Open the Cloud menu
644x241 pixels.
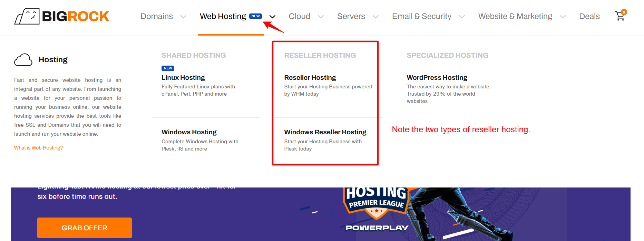(300, 16)
